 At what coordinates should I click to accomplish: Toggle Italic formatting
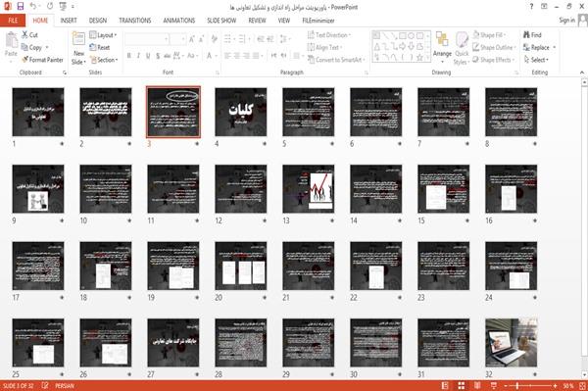pos(138,56)
